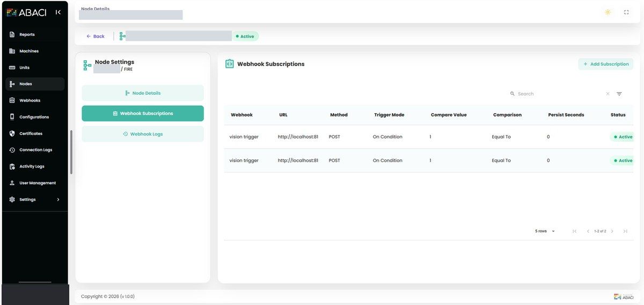Sort by URL column header

(283, 115)
